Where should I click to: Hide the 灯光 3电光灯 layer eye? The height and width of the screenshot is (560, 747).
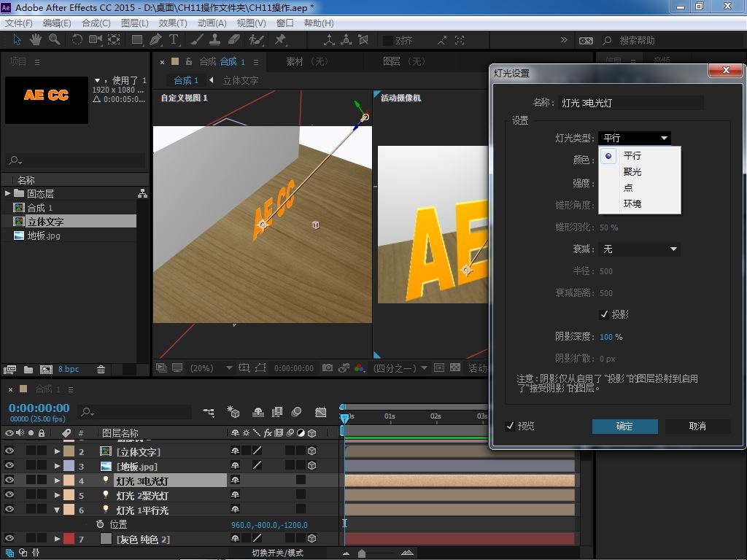(x=9, y=480)
